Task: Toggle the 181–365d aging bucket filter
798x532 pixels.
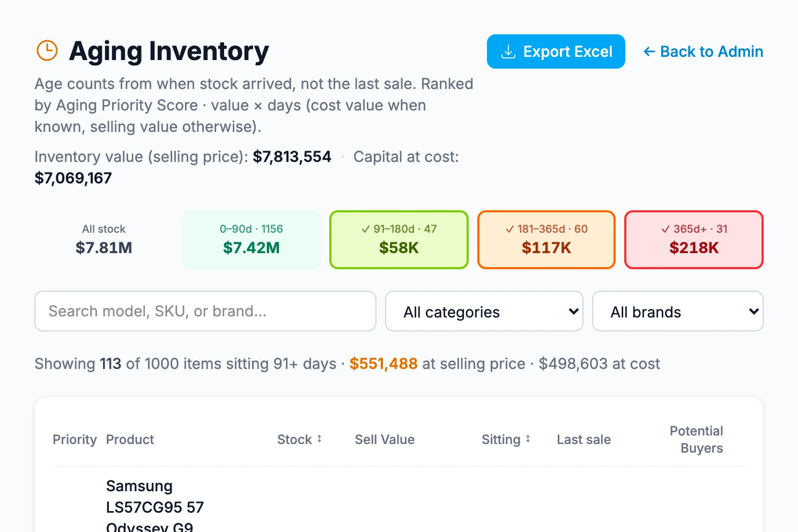Action: click(546, 240)
